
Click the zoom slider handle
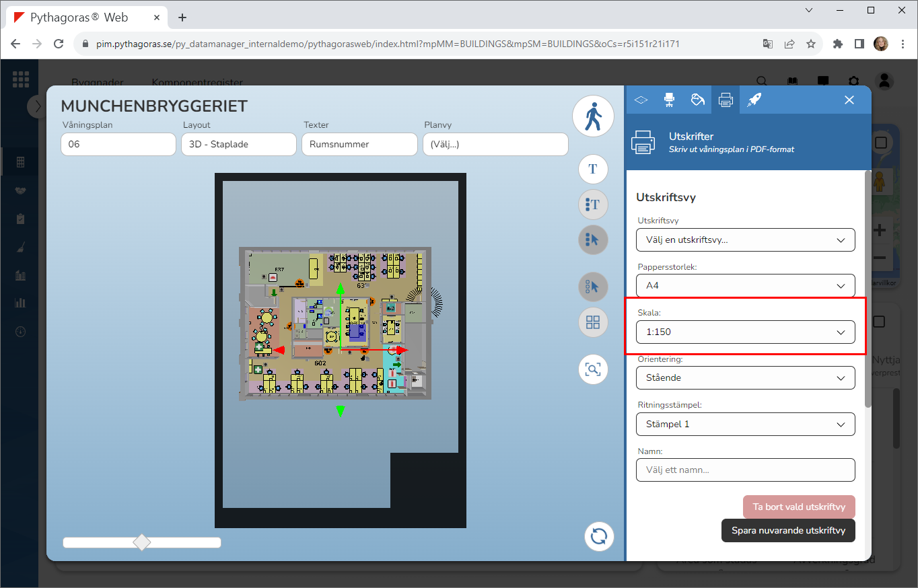pyautogui.click(x=142, y=542)
